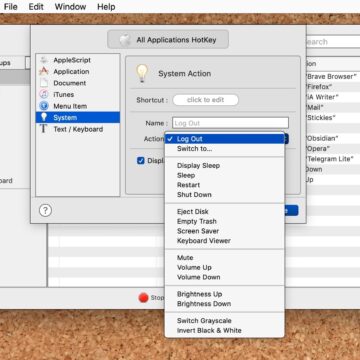Click the large System Action lightbulb icon

pyautogui.click(x=142, y=73)
